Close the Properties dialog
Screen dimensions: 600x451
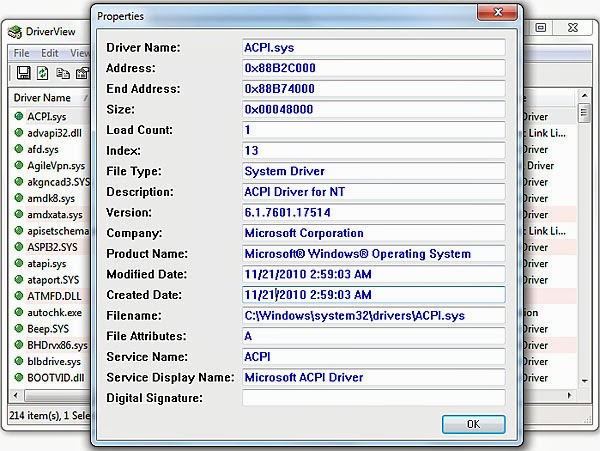pyautogui.click(x=497, y=12)
